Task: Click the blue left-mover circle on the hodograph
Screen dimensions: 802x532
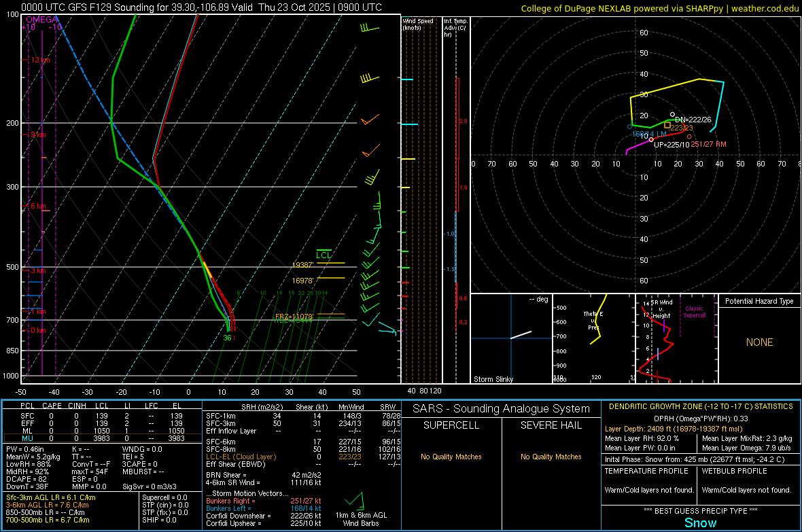Action: click(x=629, y=126)
